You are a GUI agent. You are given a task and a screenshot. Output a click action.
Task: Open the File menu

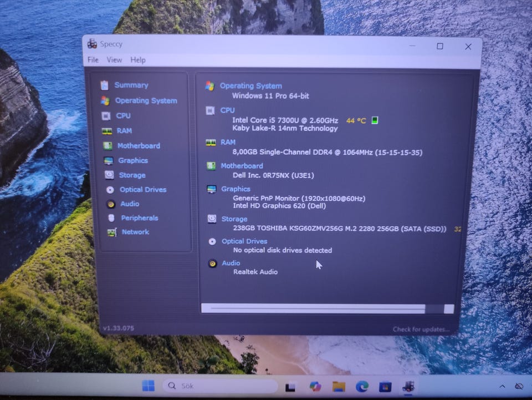click(93, 60)
